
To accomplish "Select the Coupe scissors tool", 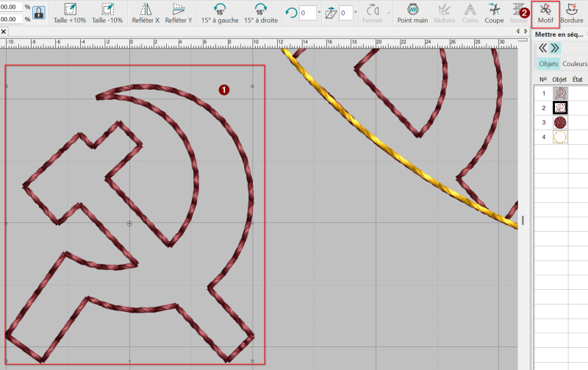I will (x=494, y=13).
